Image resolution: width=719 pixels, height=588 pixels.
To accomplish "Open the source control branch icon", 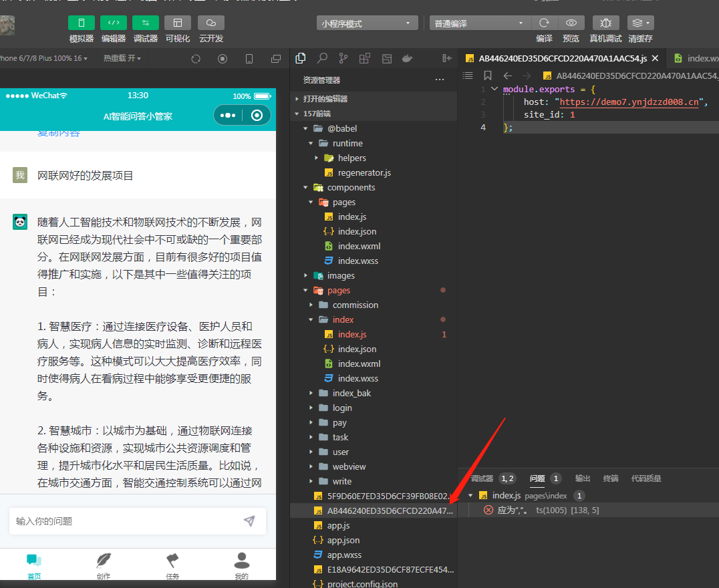I will [343, 58].
